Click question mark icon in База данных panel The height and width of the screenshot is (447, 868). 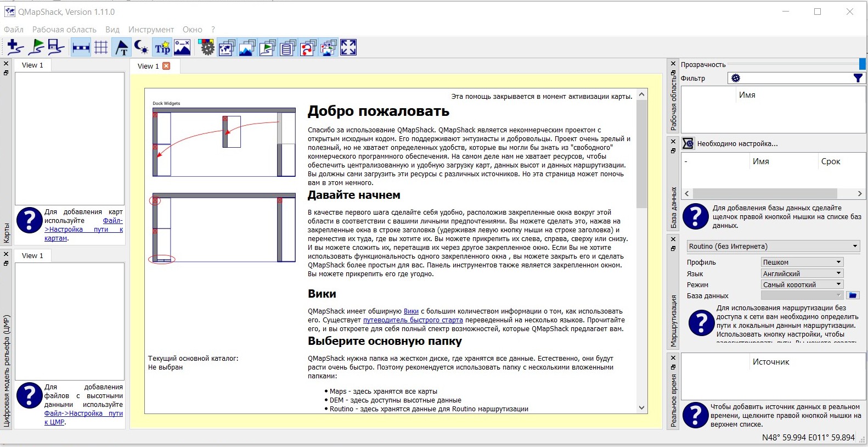coord(696,216)
